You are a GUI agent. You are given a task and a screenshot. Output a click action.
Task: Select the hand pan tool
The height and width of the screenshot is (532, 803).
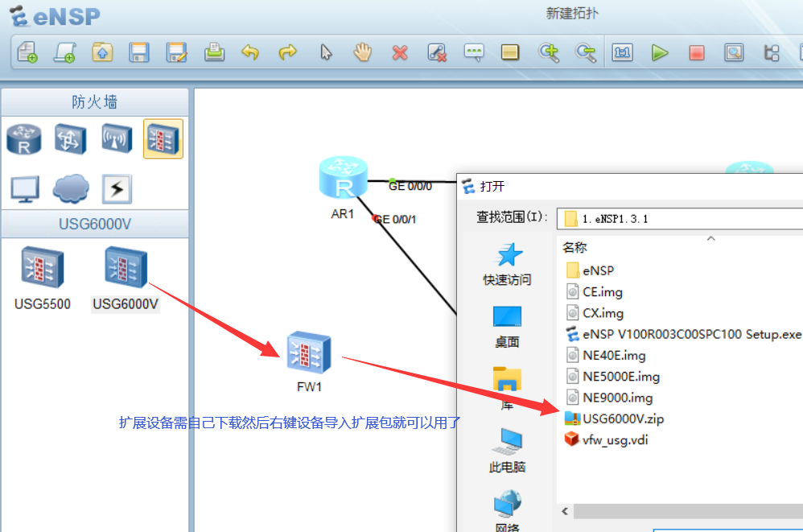click(363, 52)
